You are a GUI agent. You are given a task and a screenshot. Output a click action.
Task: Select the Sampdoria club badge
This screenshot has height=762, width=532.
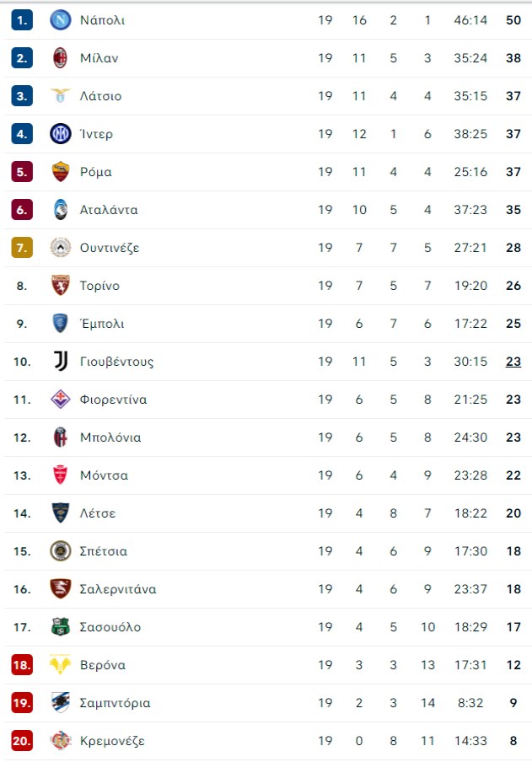61,702
